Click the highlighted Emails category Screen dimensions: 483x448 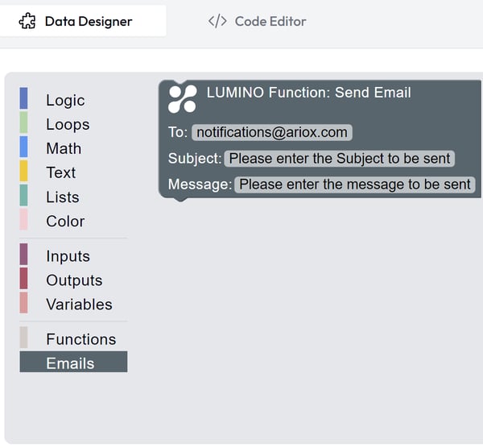pos(73,362)
